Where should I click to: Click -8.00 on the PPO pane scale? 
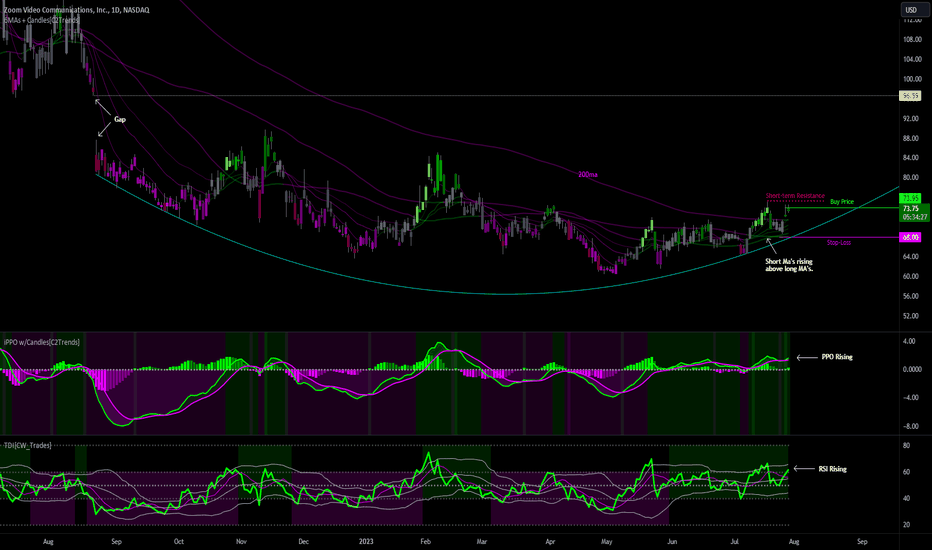click(x=911, y=426)
